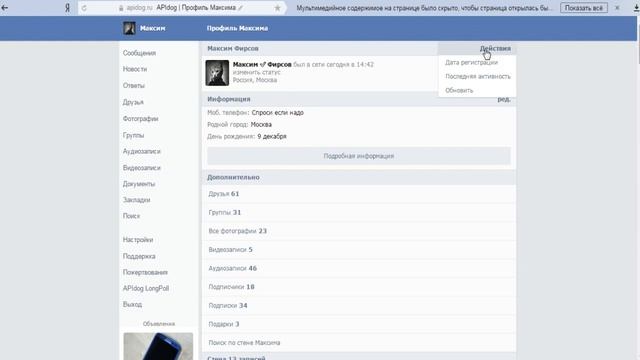Click the download arrow icon in browser

click(636, 8)
